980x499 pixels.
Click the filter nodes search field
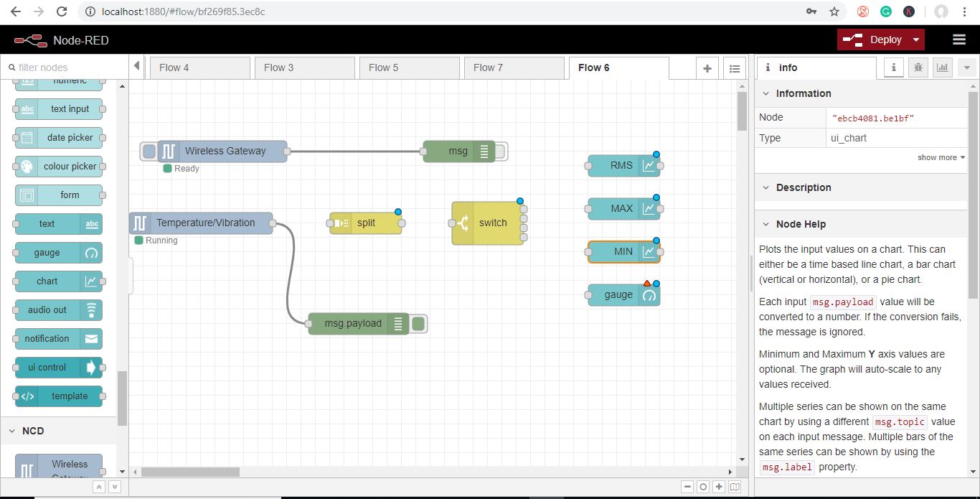pos(65,67)
